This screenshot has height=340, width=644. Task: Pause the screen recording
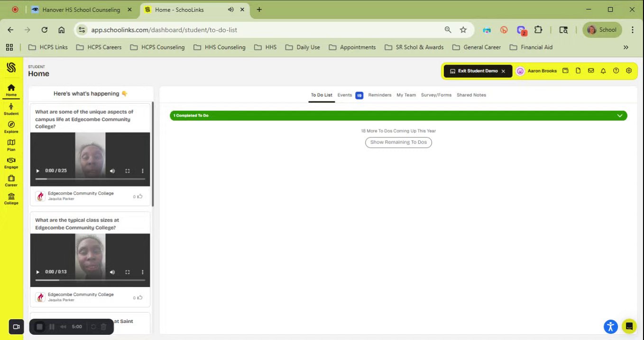point(52,327)
